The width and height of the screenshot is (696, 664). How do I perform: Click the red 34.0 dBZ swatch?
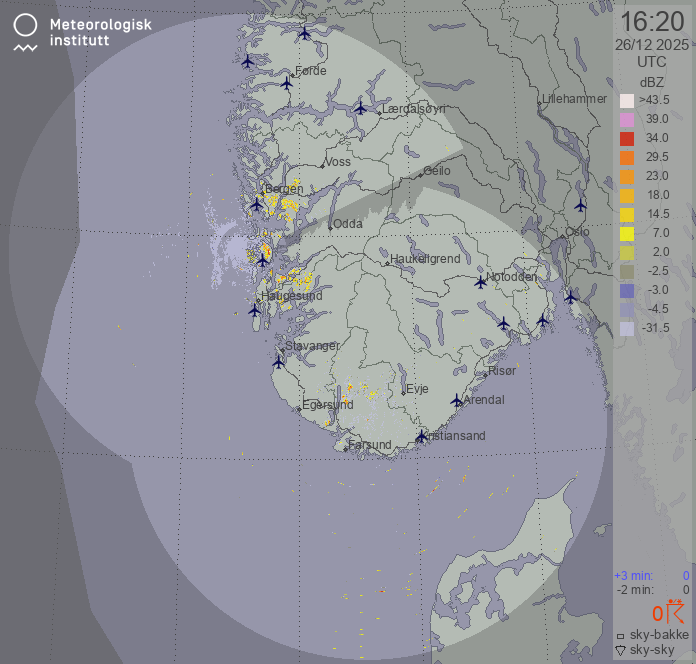(x=627, y=139)
